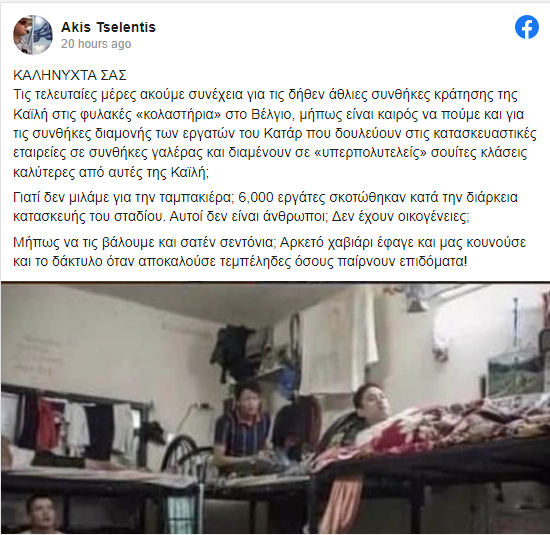The image size is (550, 535).
Task: Click the ΚΑΛΗΝΥΧΤΑ ΣΑΣ opening line
Action: click(x=70, y=75)
